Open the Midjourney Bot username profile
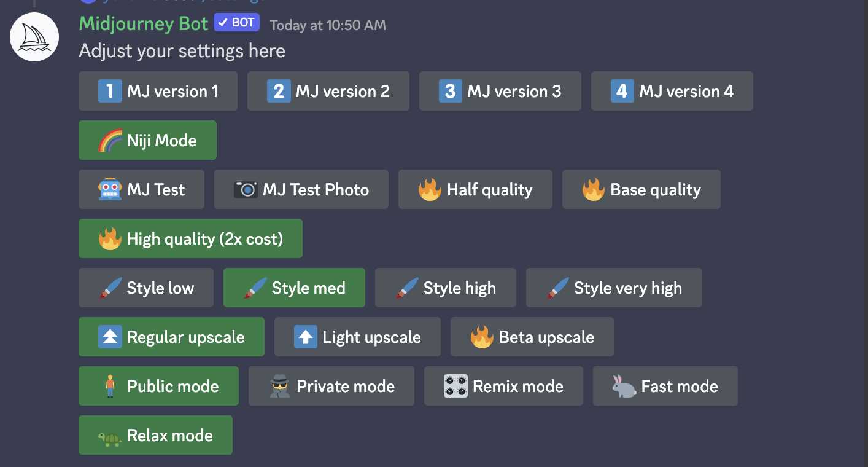Screen dimensions: 868x467 tap(144, 24)
